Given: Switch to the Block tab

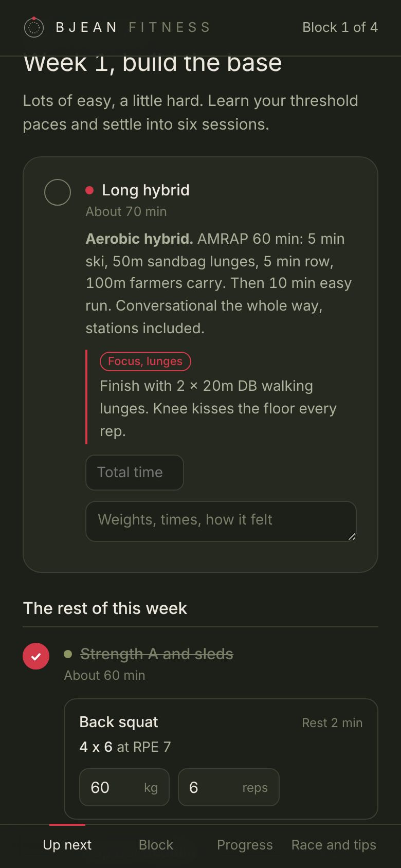Looking at the screenshot, I should (x=156, y=845).
